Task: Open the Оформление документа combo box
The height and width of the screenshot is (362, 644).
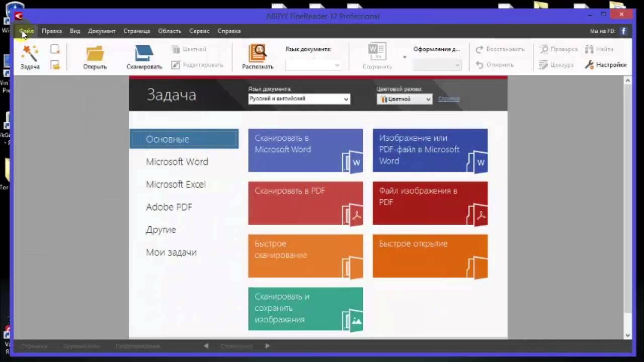Action: click(x=437, y=65)
